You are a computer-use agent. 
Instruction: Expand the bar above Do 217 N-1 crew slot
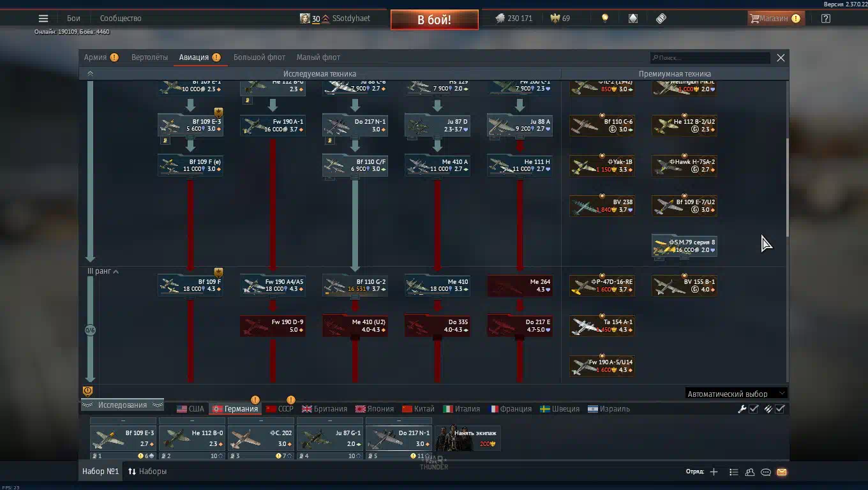pos(399,421)
